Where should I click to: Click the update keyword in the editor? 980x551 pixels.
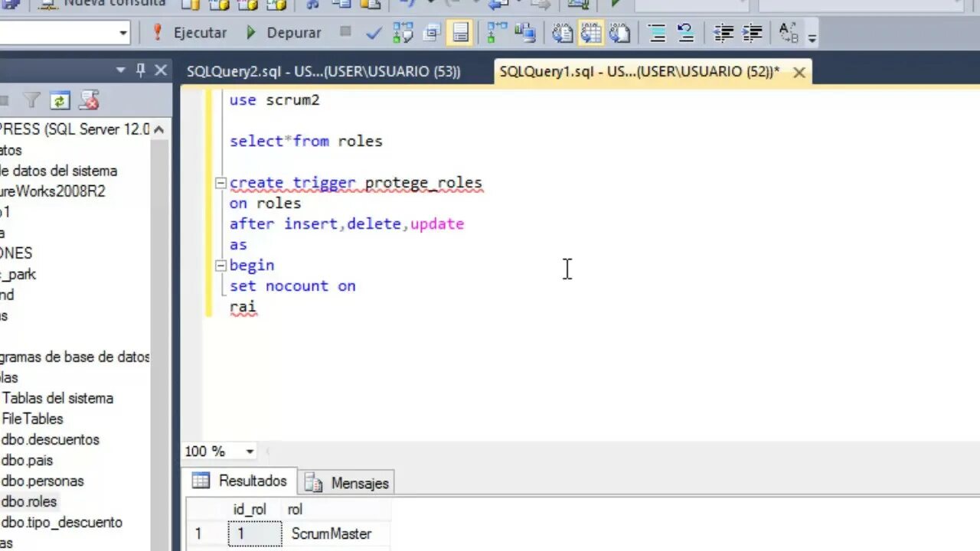[x=437, y=224]
